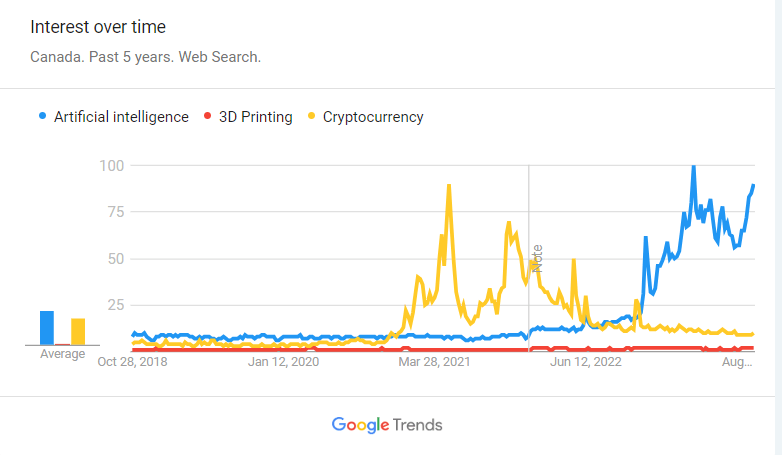Viewport: 782px width, 455px height.
Task: Click the Average label under the bars
Action: [x=62, y=354]
